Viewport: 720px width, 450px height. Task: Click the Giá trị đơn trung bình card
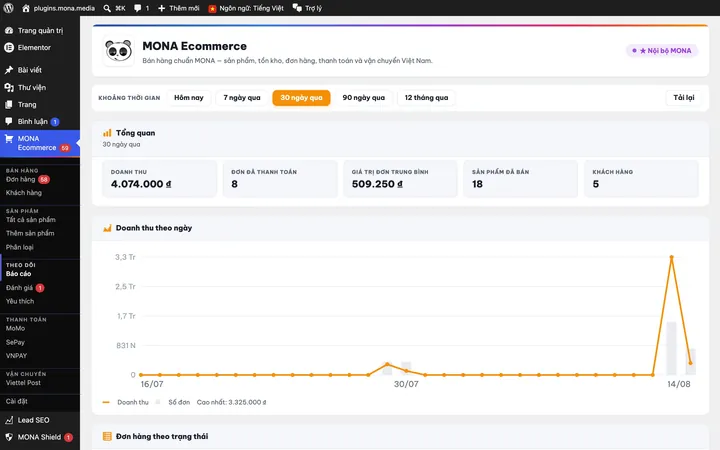[x=400, y=179]
